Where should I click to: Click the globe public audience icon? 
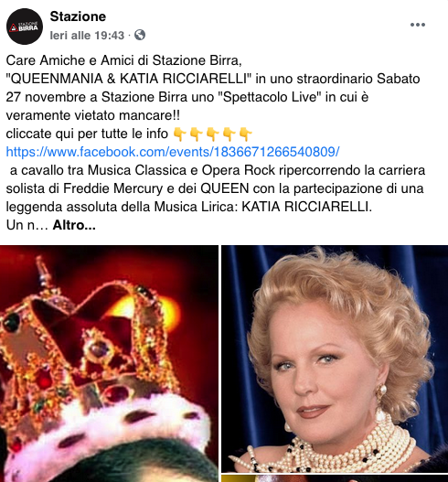[140, 35]
